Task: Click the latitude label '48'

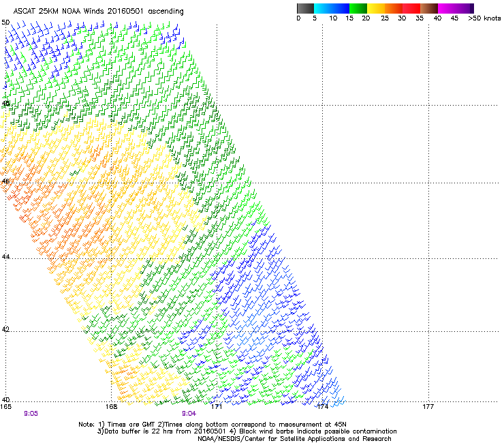Action: coord(5,104)
